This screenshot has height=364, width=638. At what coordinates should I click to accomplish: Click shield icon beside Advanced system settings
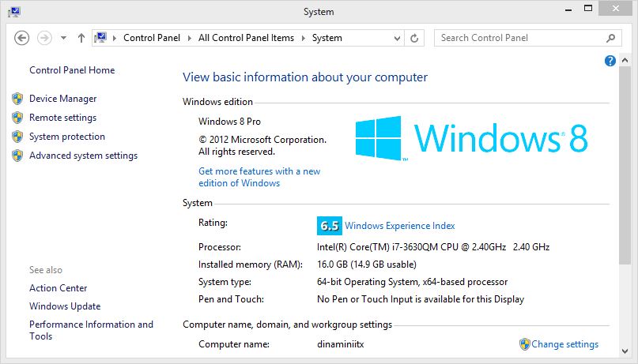click(x=17, y=156)
